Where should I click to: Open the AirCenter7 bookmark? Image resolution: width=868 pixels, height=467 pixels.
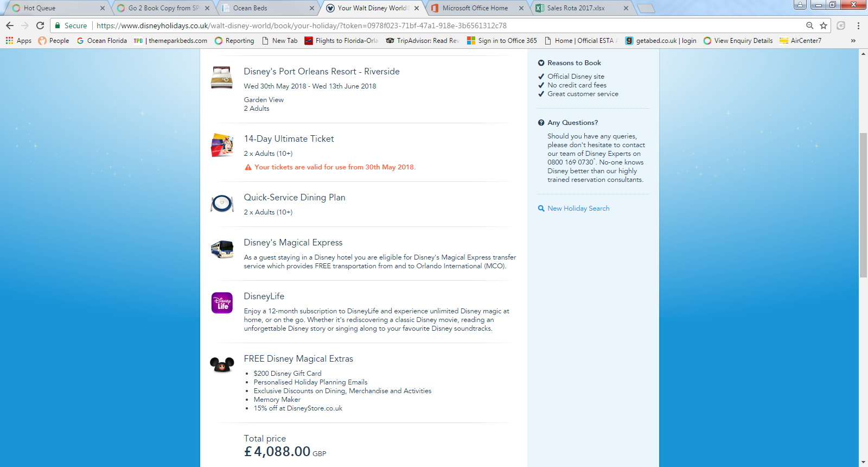(801, 41)
